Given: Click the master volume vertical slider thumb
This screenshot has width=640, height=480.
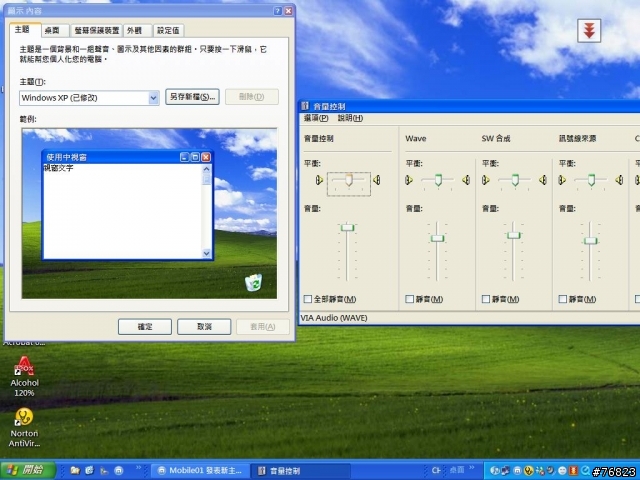Looking at the screenshot, I should 348,227.
